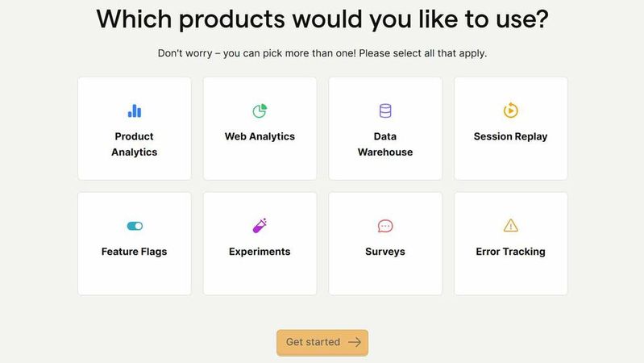Click the purple test tube Experiments icon
The image size is (644, 363).
[x=260, y=226]
